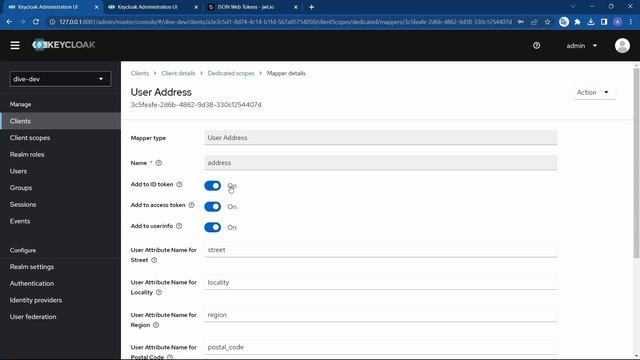640x360 pixels.
Task: Go back in browser history
Action: (9, 22)
